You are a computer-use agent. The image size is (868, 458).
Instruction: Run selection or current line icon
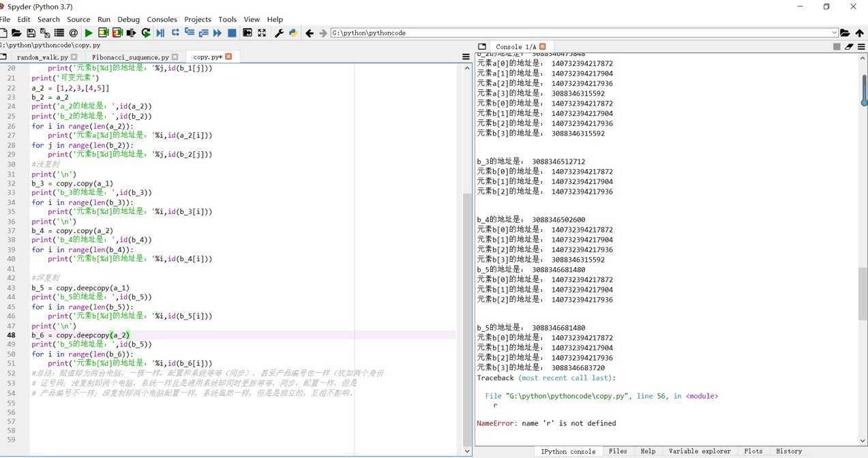pyautogui.click(x=131, y=33)
